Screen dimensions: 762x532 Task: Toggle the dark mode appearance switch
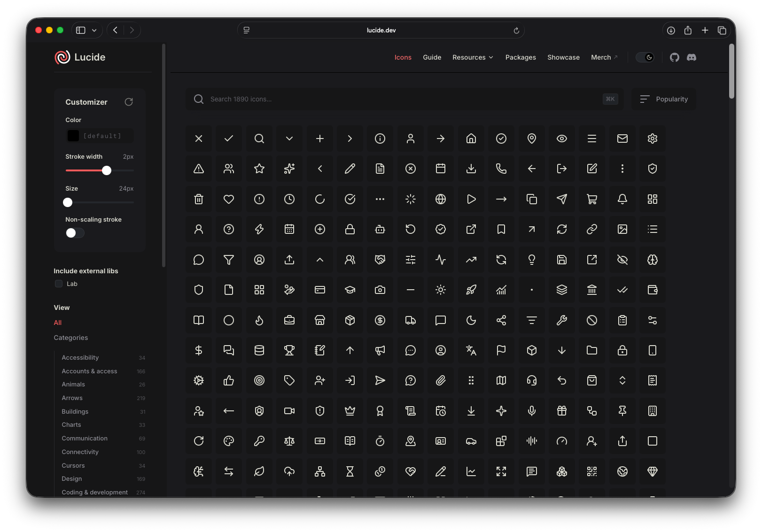[x=645, y=57]
